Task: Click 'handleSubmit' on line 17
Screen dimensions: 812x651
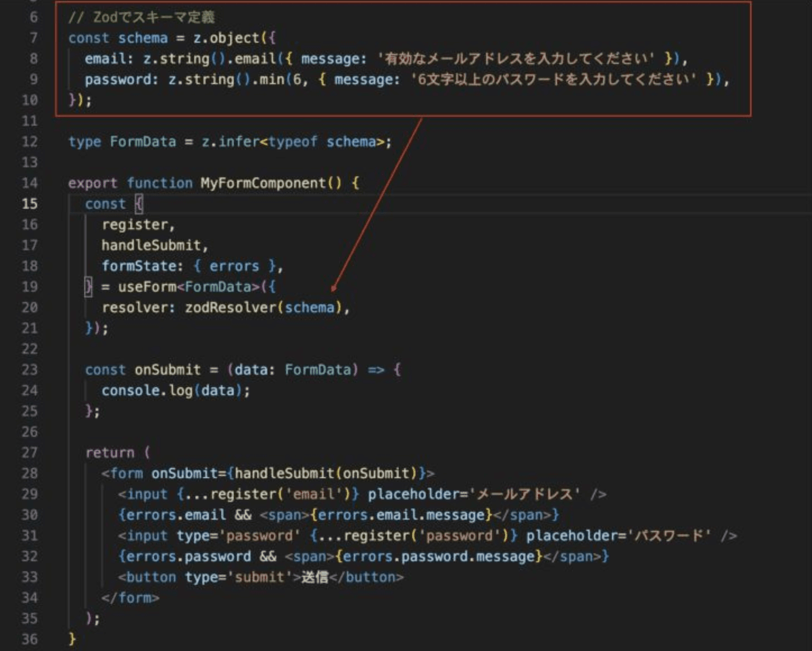Action: (151, 245)
